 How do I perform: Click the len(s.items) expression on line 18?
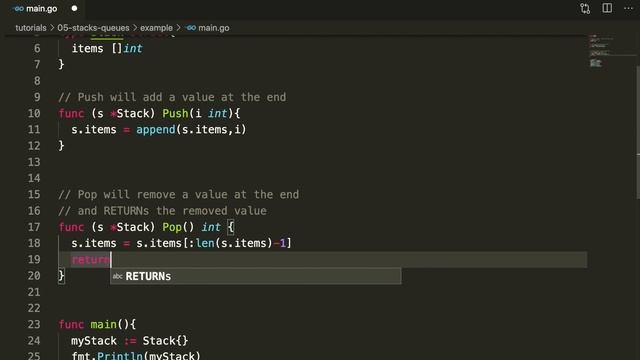pyautogui.click(x=233, y=243)
